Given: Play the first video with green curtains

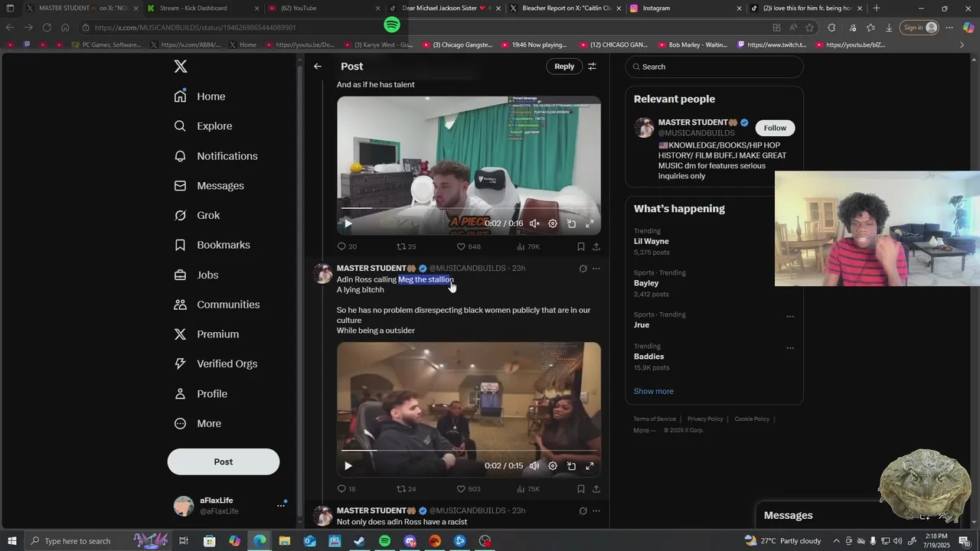Looking at the screenshot, I should click(348, 223).
